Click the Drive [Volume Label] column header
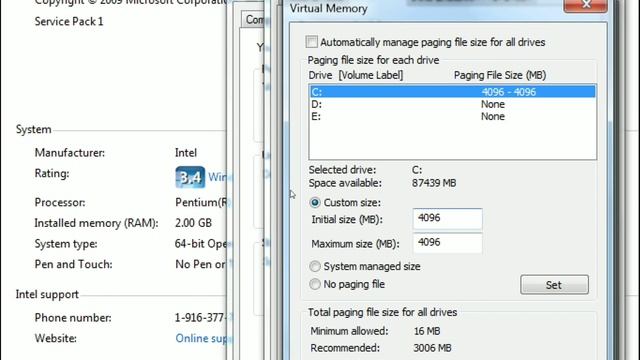Viewport: 640px width, 360px height. tap(356, 75)
